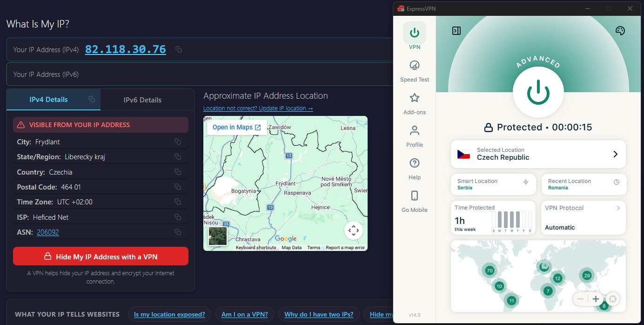Click Open in Maps button
This screenshot has height=325, width=644.
[x=237, y=127]
